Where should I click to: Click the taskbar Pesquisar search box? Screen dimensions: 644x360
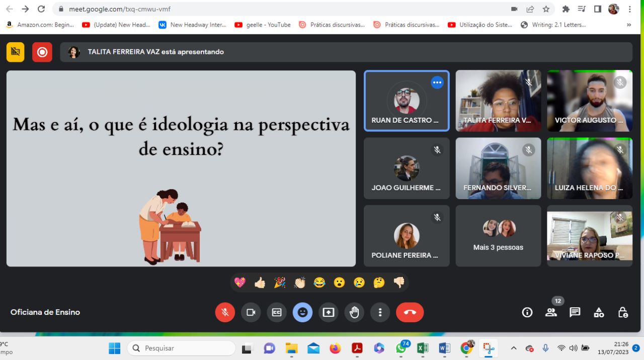(181, 348)
